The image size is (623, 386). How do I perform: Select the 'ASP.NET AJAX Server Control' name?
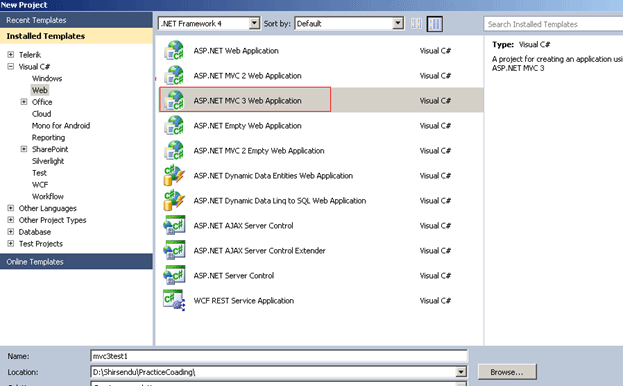pos(243,226)
